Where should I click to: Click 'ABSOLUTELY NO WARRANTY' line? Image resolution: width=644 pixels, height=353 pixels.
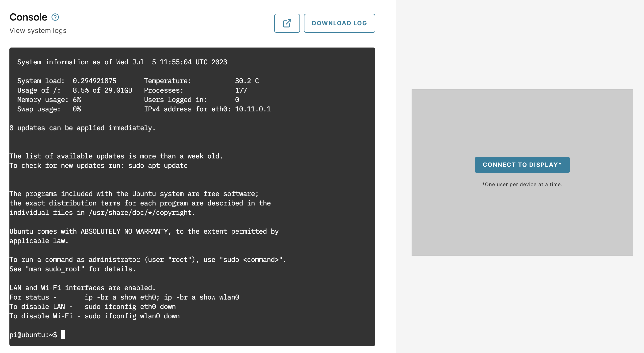coord(144,231)
